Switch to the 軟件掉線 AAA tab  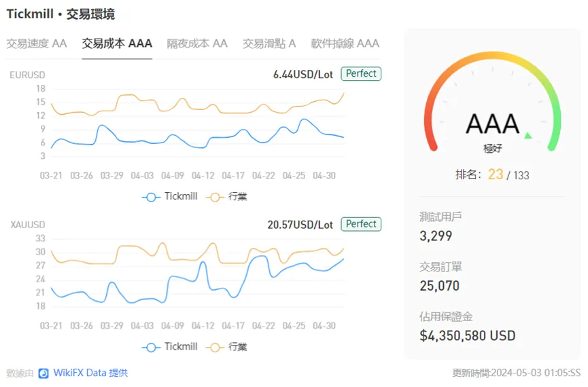(345, 43)
